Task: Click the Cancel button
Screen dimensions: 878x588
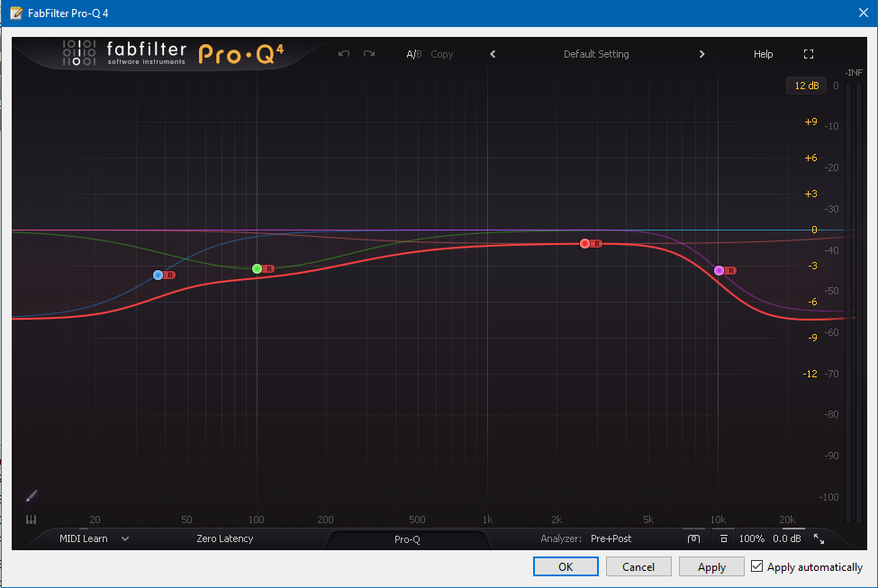Action: 638,566
